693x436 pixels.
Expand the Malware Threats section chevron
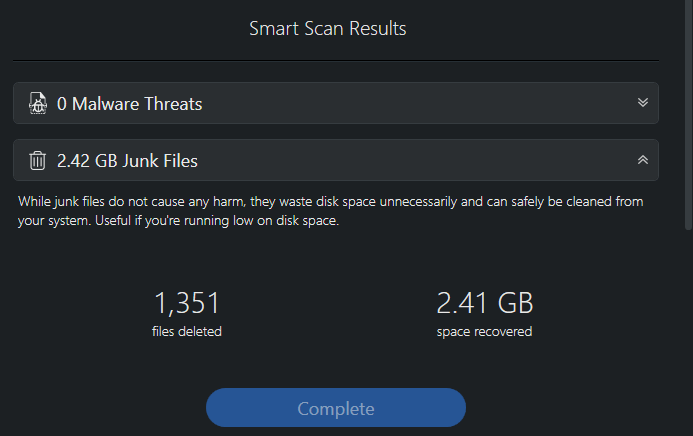[x=643, y=103]
